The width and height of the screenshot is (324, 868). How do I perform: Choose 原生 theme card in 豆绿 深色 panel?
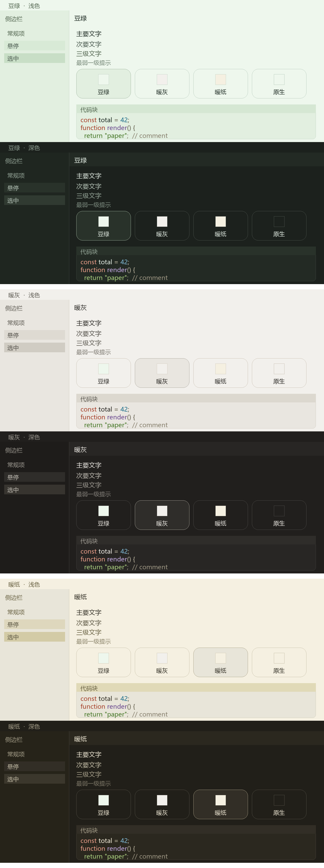[x=279, y=225]
